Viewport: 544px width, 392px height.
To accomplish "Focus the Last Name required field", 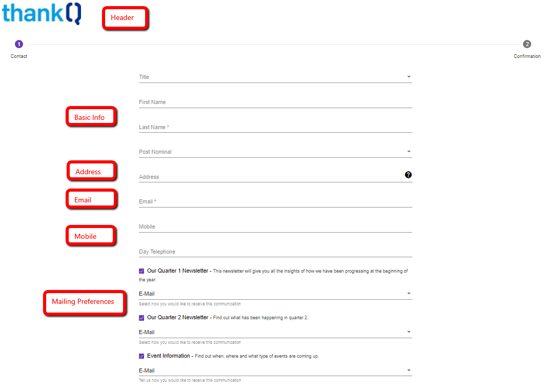I will tap(275, 127).
